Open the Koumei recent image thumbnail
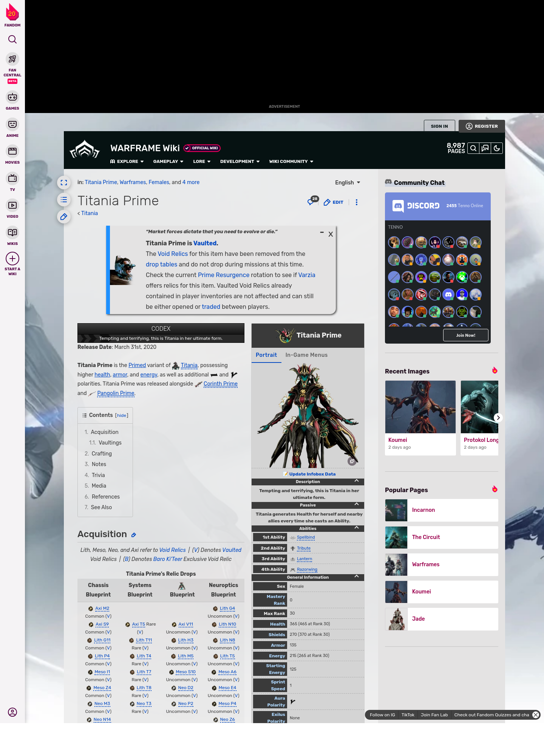 420,407
